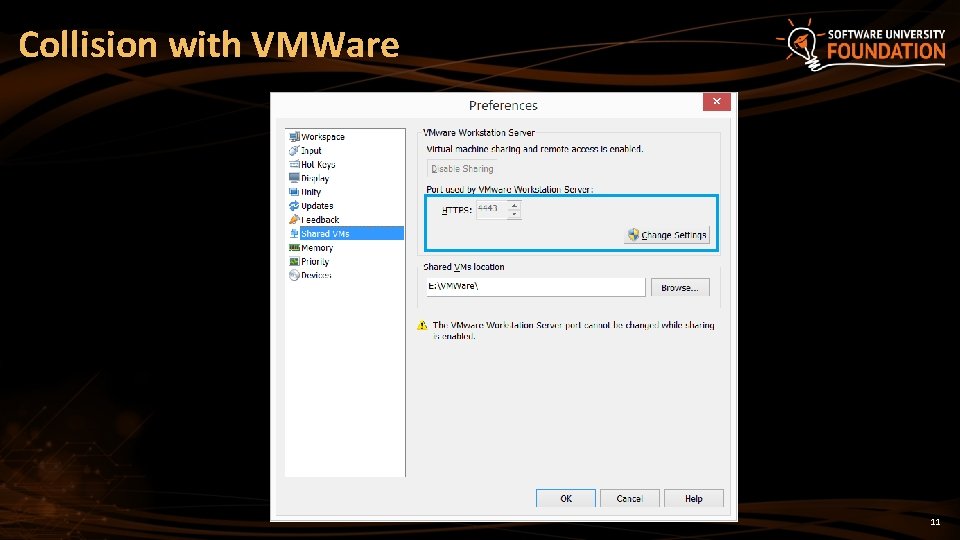Click the Preferences dialog title bar text
This screenshot has width=960, height=540.
503,105
